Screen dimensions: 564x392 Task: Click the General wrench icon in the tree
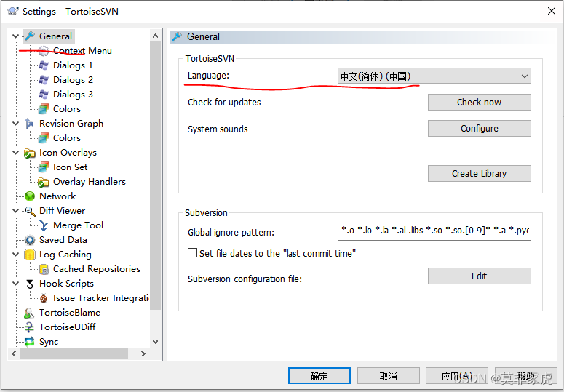(x=30, y=36)
